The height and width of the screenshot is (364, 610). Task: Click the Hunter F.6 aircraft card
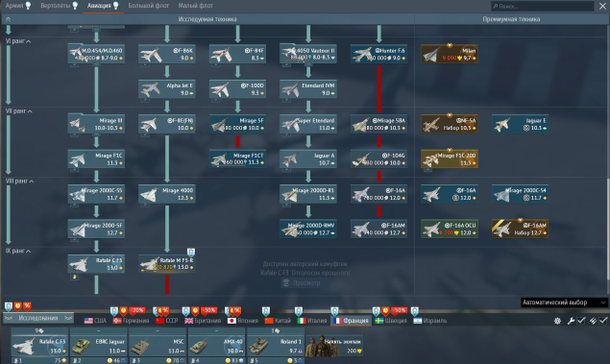[378, 54]
